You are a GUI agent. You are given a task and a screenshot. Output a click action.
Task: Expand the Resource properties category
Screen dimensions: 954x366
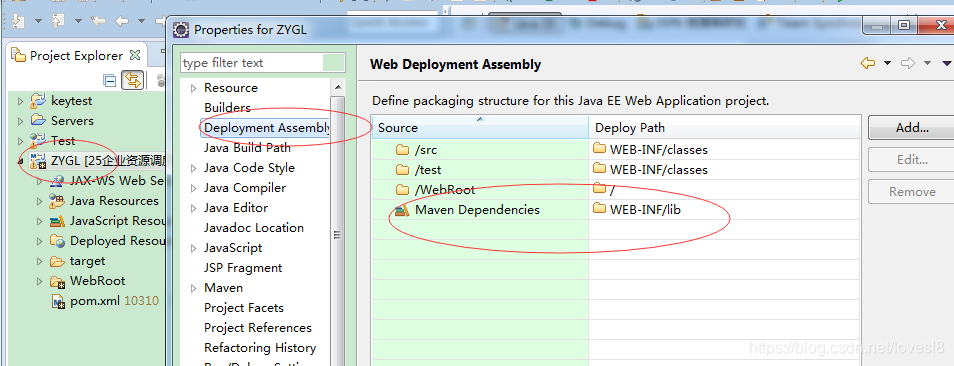point(193,89)
